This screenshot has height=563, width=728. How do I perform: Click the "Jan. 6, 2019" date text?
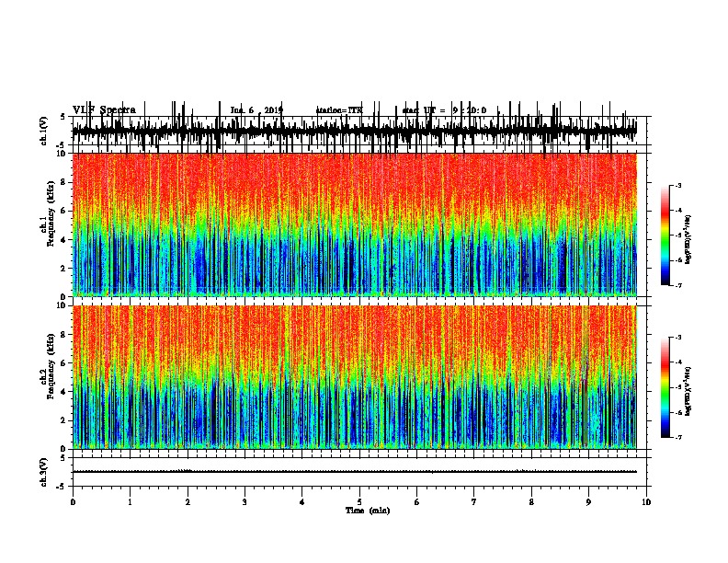[x=256, y=110]
